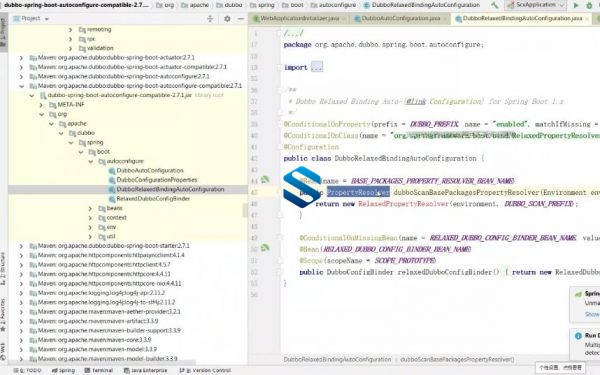Open Project panel settings gear
The image size is (600, 375).
(x=227, y=18)
